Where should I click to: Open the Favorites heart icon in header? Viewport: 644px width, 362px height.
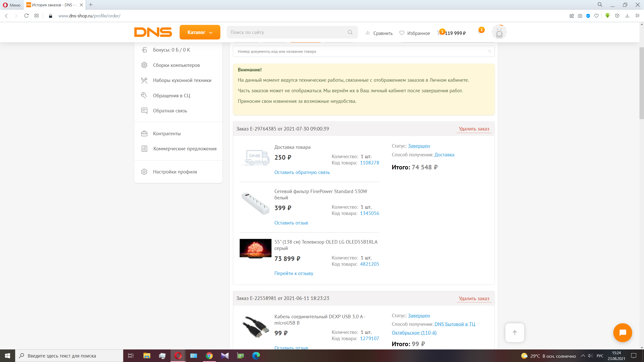click(402, 33)
